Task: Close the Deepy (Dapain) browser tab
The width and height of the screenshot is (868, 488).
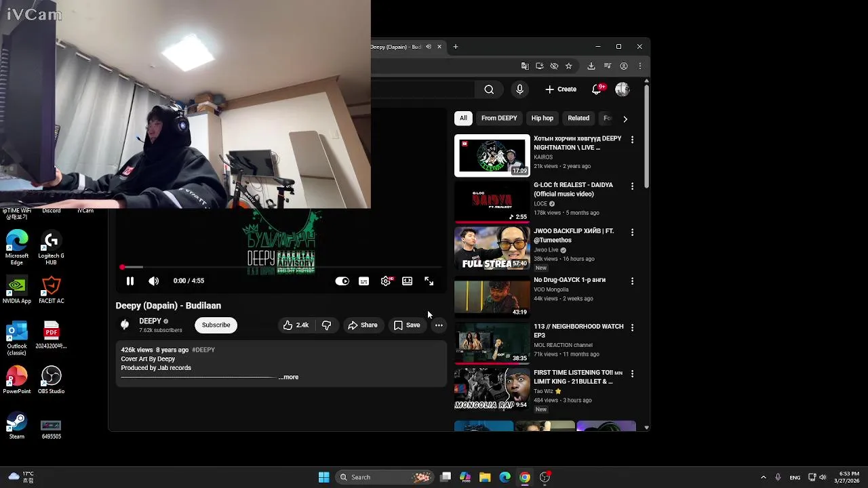Action: (x=439, y=47)
